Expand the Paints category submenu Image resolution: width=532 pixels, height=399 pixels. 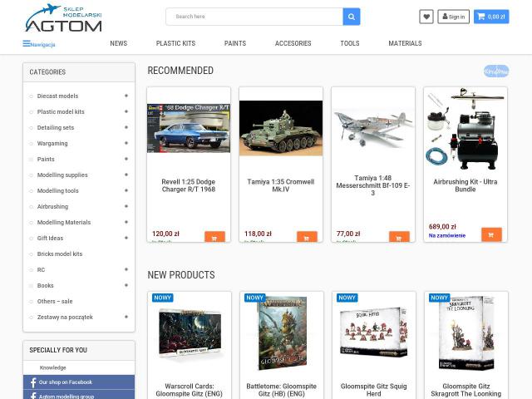[x=126, y=159]
